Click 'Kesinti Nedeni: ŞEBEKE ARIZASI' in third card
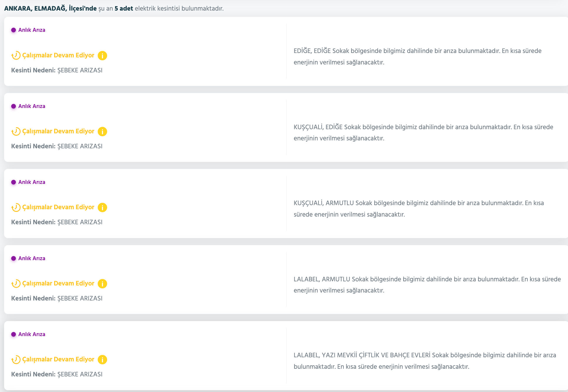This screenshot has height=392, width=568. point(57,222)
